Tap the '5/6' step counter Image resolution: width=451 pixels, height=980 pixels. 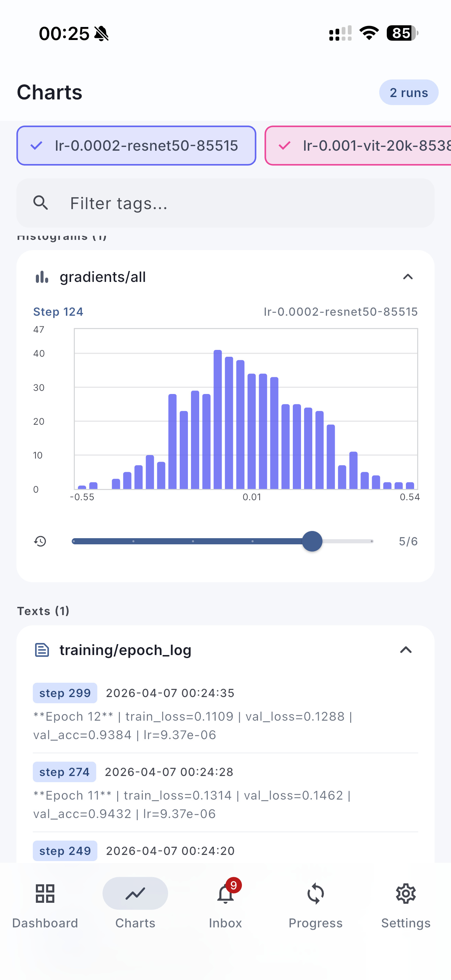(x=408, y=541)
